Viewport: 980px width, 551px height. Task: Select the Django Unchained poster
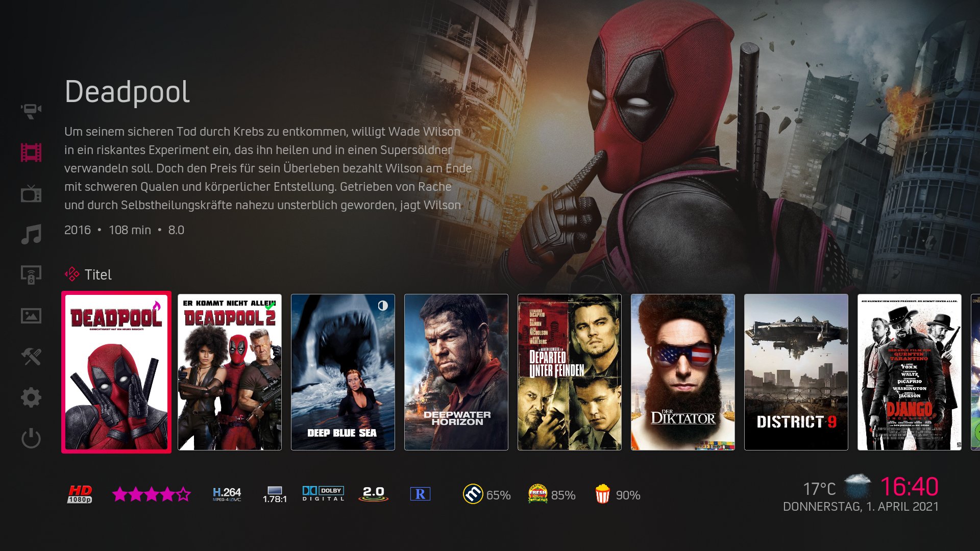pyautogui.click(x=910, y=372)
